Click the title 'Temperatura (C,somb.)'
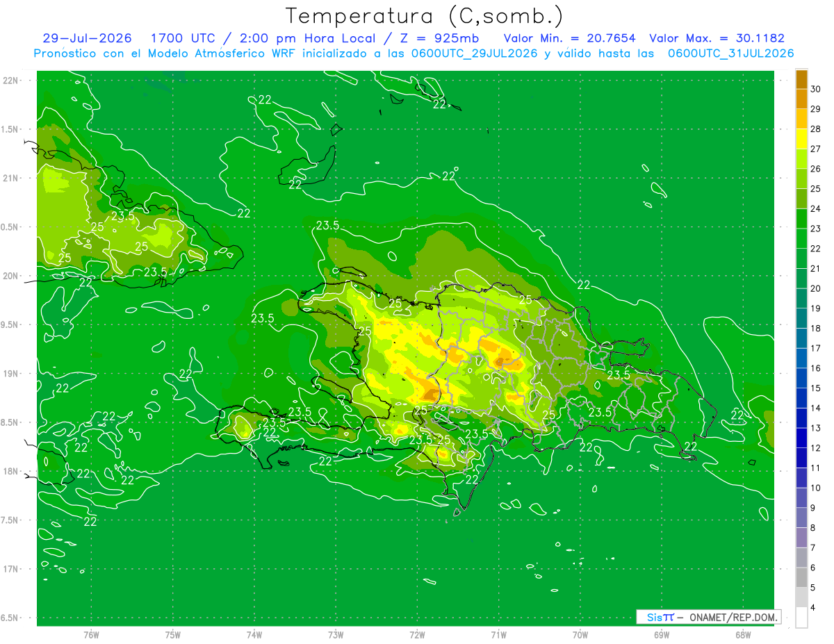This screenshot has height=644, width=834. pos(424,16)
